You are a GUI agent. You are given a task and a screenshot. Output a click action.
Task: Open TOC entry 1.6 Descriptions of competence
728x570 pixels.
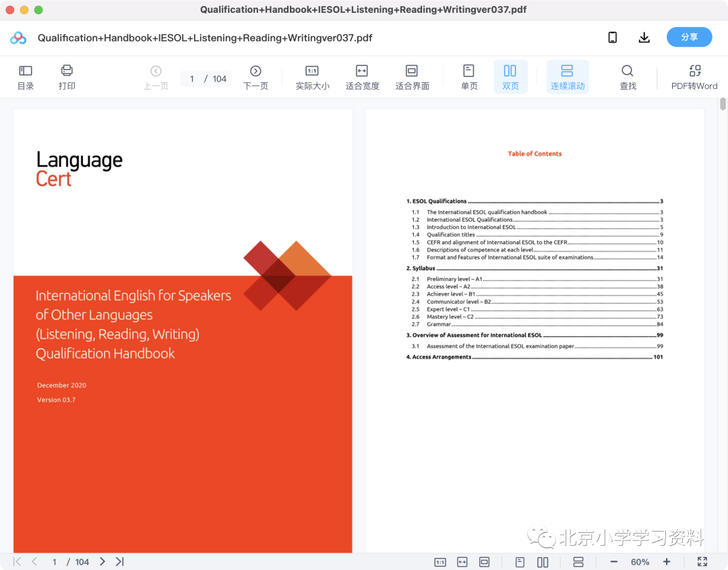click(537, 250)
